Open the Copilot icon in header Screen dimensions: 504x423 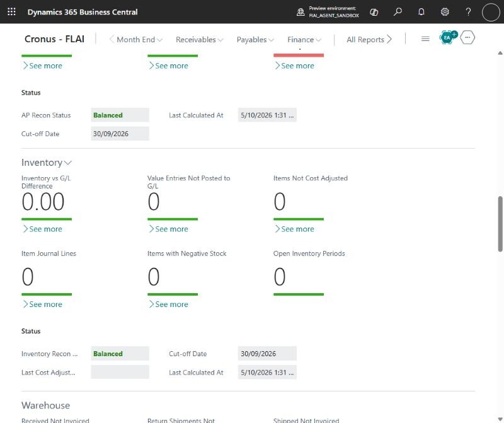pos(374,12)
